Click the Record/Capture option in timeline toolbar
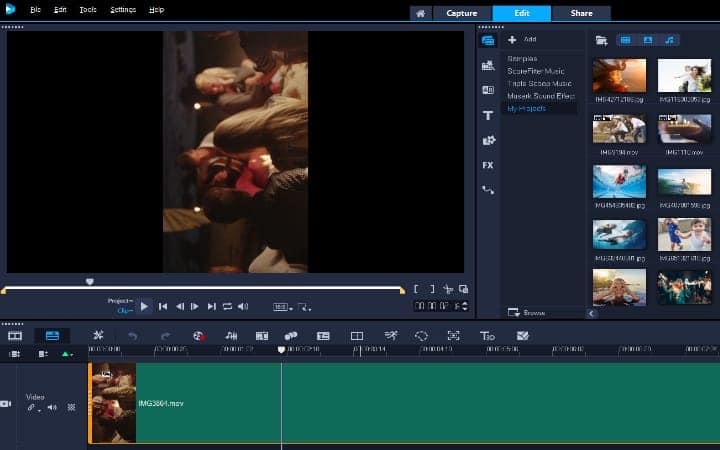The width and height of the screenshot is (720, 450). pos(198,336)
